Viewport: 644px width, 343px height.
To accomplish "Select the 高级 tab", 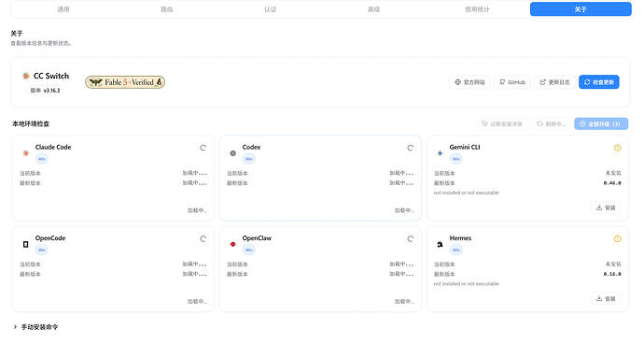I will [373, 9].
